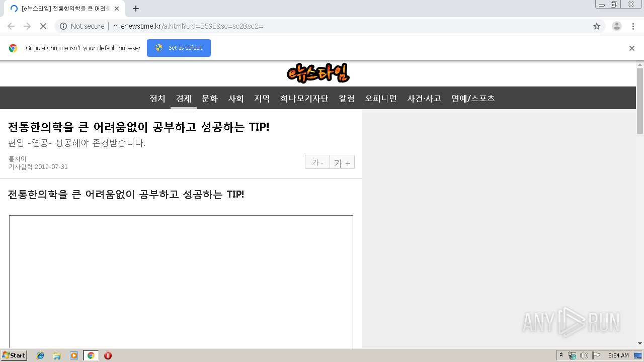
Task: Go forward to the next page
Action: (x=27, y=26)
